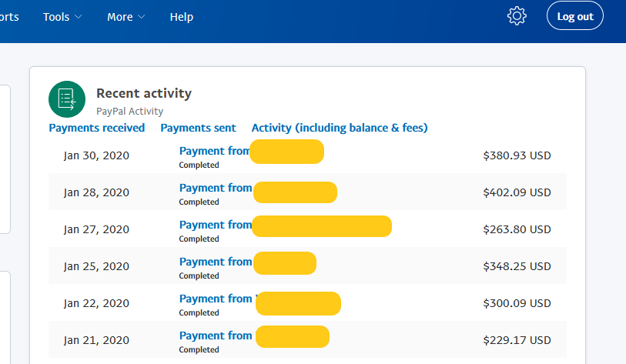Open the Jan 22, 2020 payment link
The height and width of the screenshot is (364, 626).
[215, 299]
